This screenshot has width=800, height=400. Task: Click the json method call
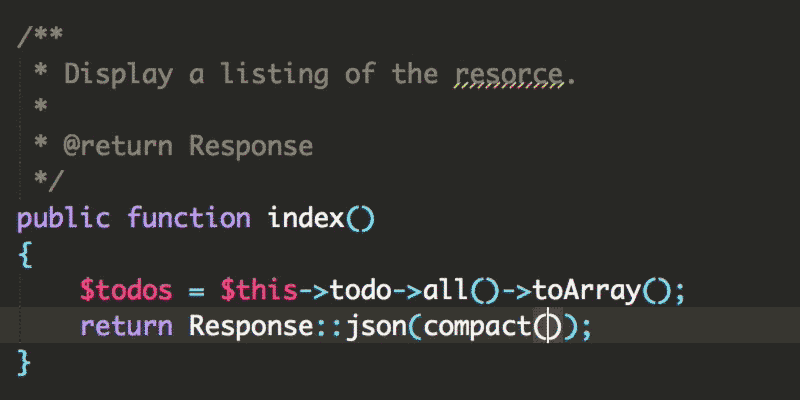(377, 328)
